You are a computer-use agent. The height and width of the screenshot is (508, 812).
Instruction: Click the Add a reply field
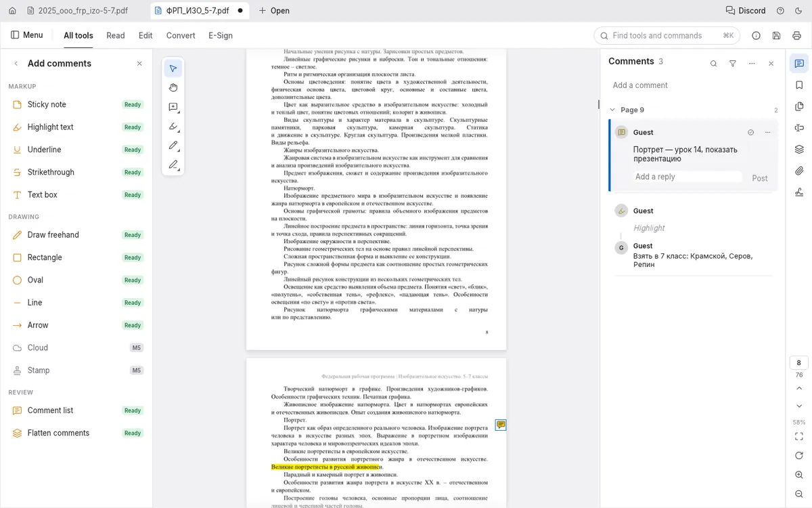tap(687, 177)
